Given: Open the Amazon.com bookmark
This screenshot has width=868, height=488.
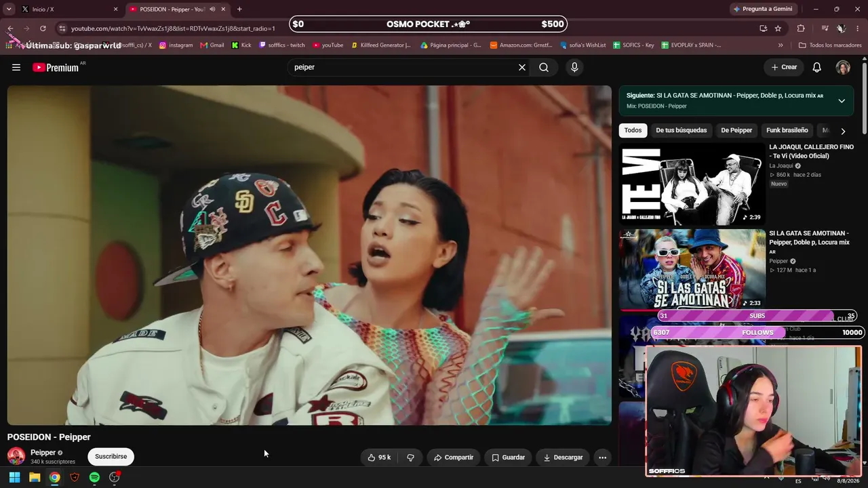Looking at the screenshot, I should pyautogui.click(x=521, y=45).
